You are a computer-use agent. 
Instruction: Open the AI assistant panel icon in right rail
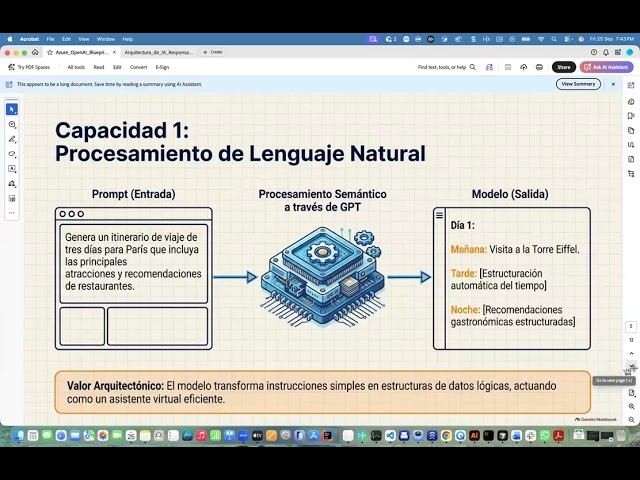tap(631, 85)
